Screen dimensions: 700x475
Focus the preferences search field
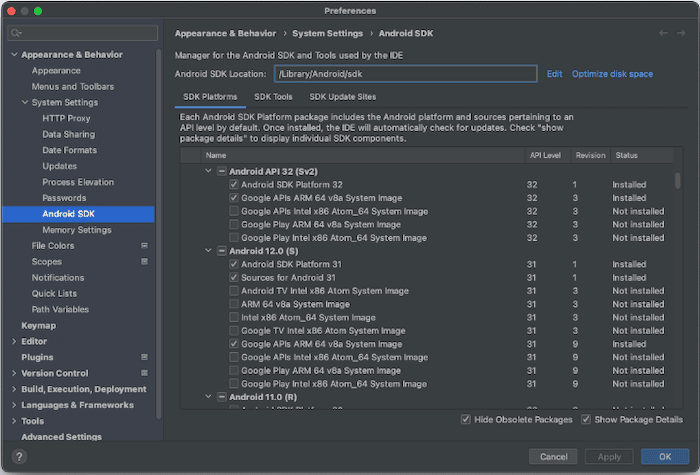tap(83, 33)
